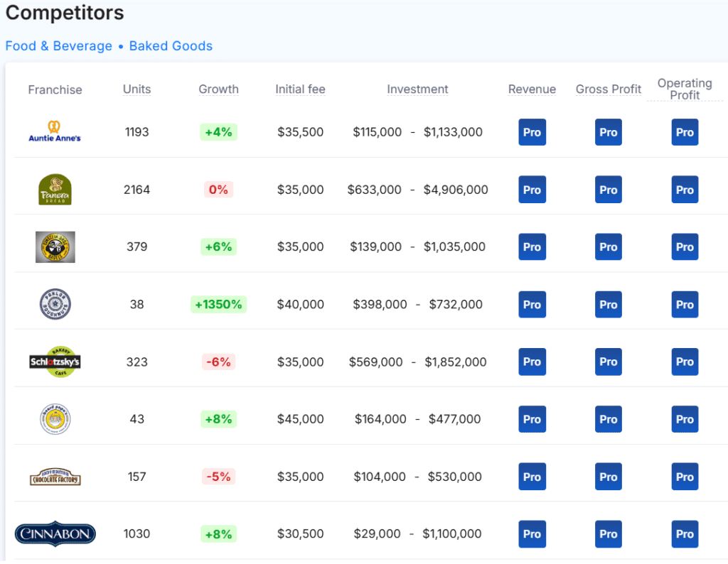Click the Gross Profit column header

609,89
